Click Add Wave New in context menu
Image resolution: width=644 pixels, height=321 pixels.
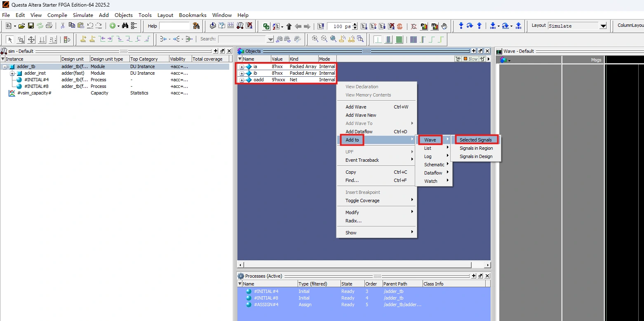361,115
